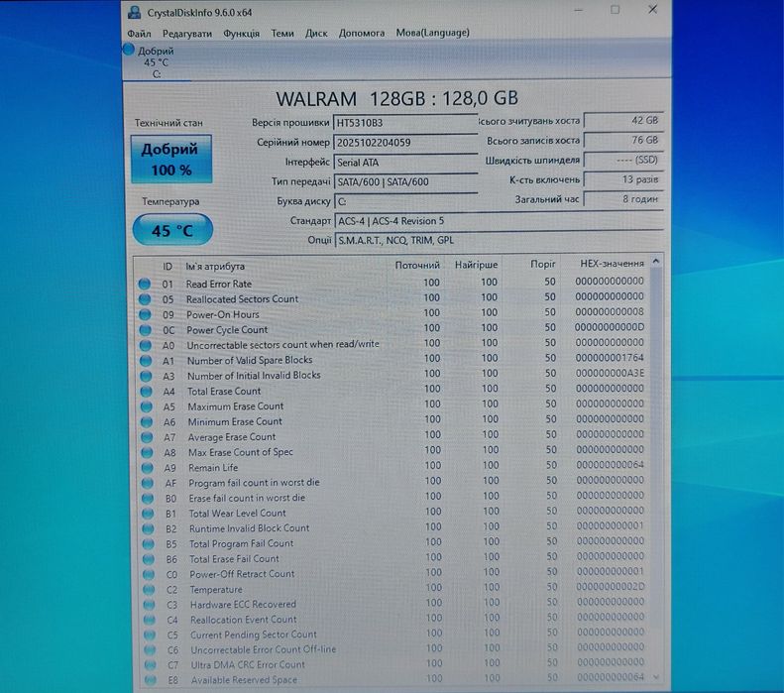The width and height of the screenshot is (784, 693).
Task: Click the status dot for Power-On Hours
Action: [x=145, y=314]
